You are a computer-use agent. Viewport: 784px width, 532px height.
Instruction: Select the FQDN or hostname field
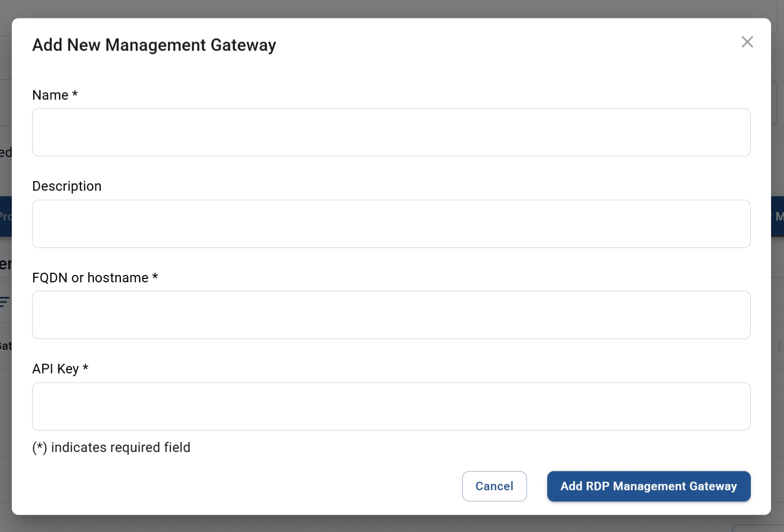pos(391,315)
